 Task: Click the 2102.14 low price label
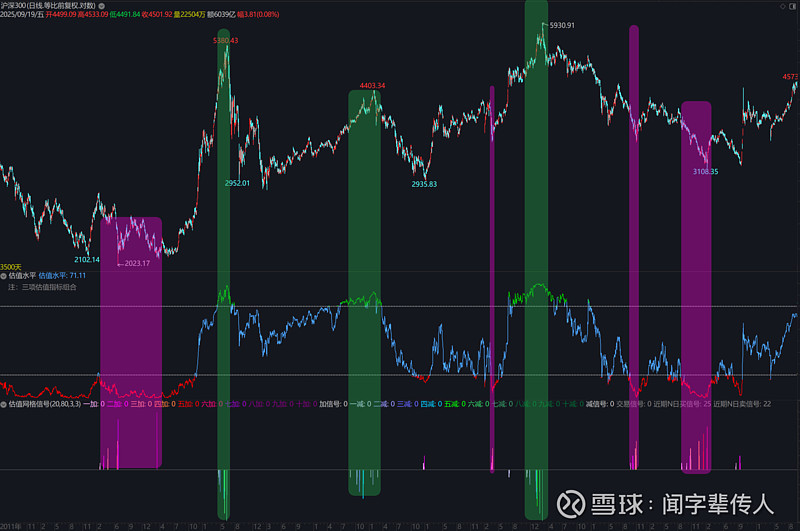coord(87,260)
